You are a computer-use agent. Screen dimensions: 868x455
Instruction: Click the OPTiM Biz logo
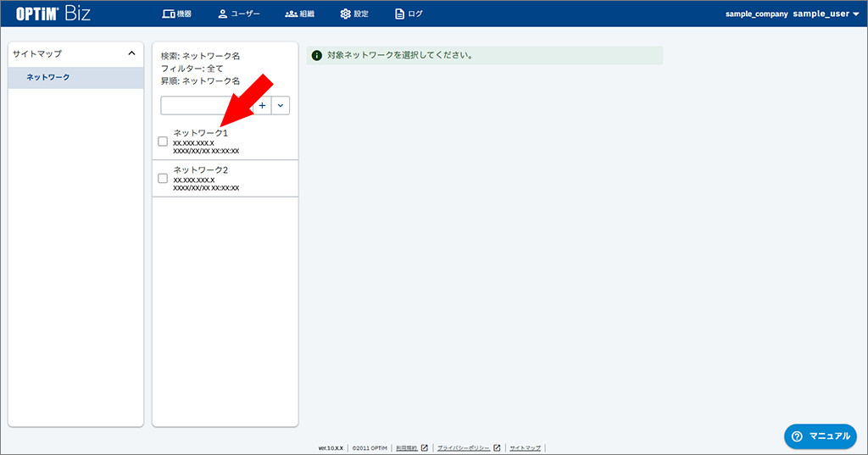(x=53, y=14)
